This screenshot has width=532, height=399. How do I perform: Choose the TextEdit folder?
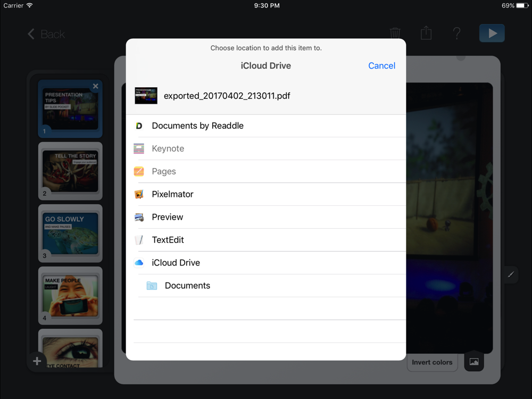pos(266,240)
